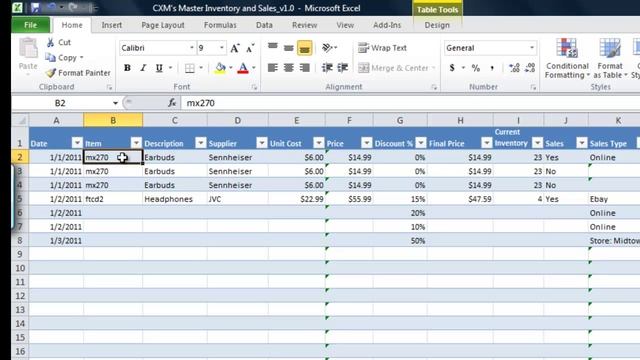The height and width of the screenshot is (360, 640).
Task: Expand the Name Box dropdown arrow
Action: tap(115, 103)
